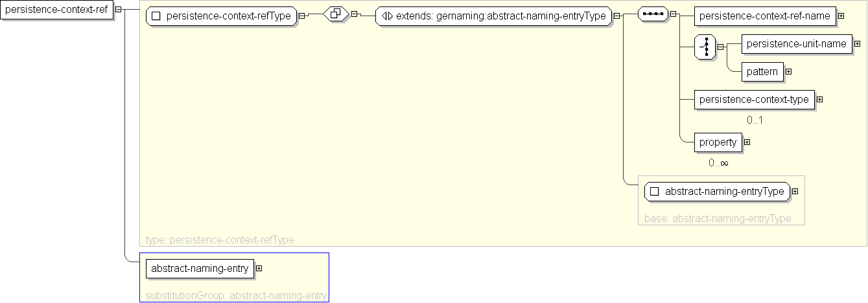Click the sequence compositor icon
Screen dimensions: 868x303
pyautogui.click(x=653, y=14)
